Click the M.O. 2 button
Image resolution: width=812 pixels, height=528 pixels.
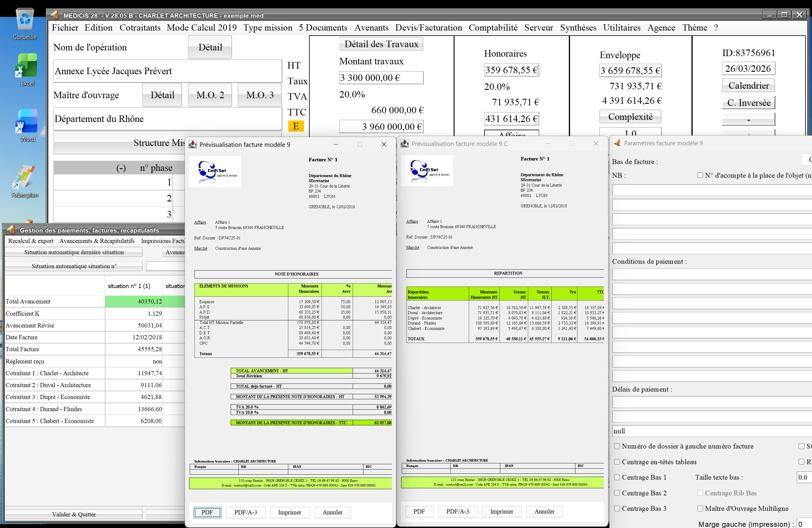coord(210,95)
